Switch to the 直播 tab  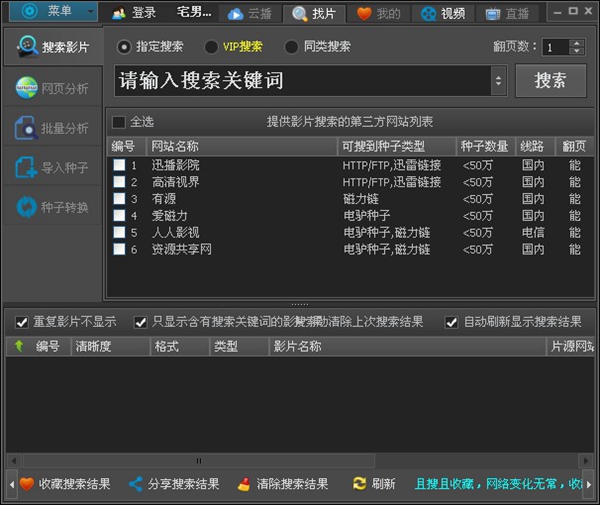[x=507, y=13]
